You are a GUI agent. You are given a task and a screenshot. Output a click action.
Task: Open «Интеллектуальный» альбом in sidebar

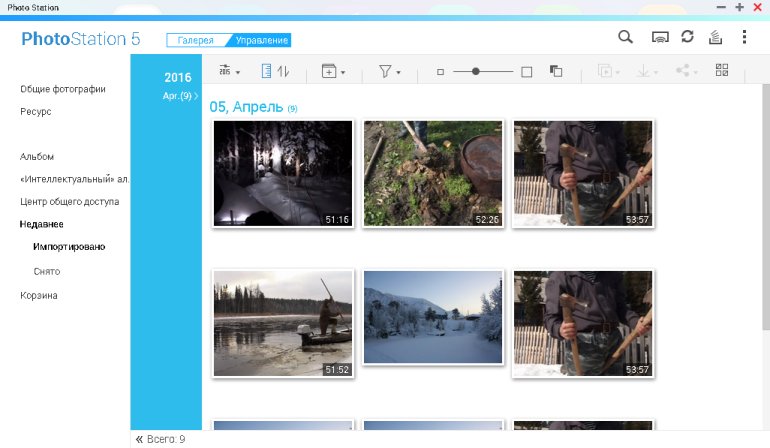(x=74, y=179)
